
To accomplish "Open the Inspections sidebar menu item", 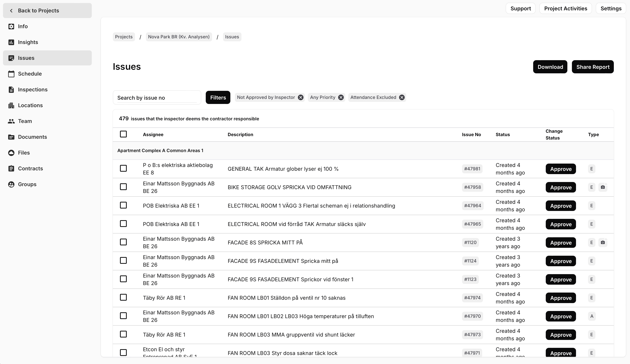I will [x=33, y=89].
